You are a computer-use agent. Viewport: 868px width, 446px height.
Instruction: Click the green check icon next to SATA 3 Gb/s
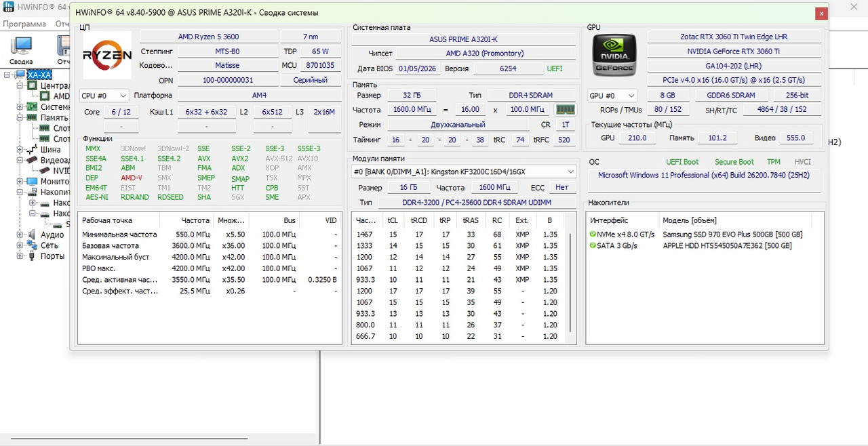593,245
